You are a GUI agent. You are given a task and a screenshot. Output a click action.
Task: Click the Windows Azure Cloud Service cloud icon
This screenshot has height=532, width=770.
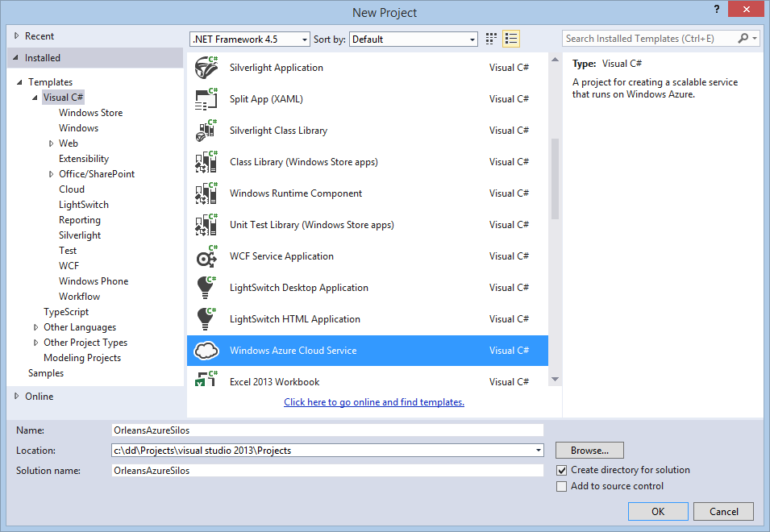pos(206,351)
